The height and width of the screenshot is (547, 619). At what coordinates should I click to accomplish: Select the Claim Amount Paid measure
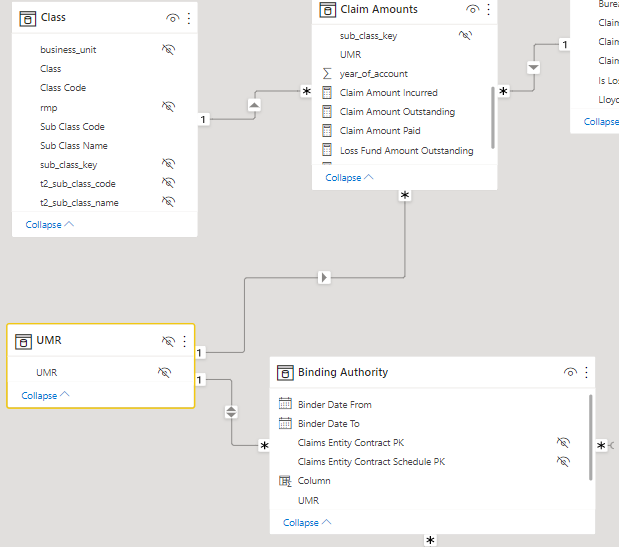[380, 131]
